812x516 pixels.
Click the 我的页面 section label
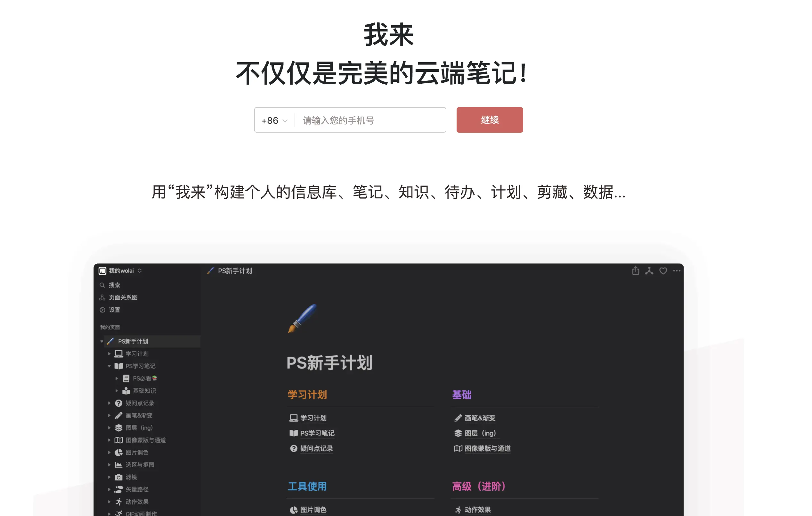110,327
